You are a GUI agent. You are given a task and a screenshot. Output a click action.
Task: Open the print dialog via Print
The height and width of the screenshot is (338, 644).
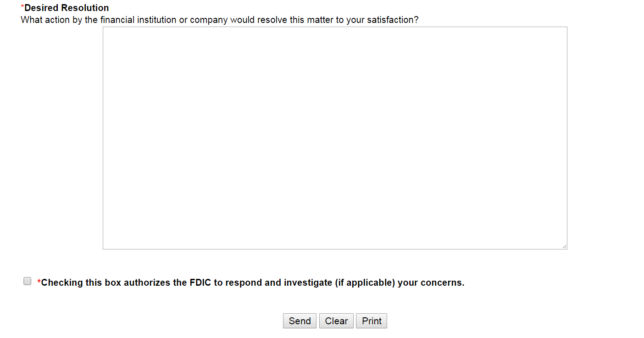[x=372, y=321]
